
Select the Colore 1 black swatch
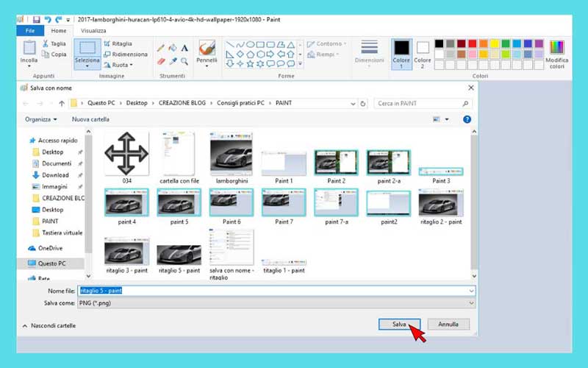[401, 48]
